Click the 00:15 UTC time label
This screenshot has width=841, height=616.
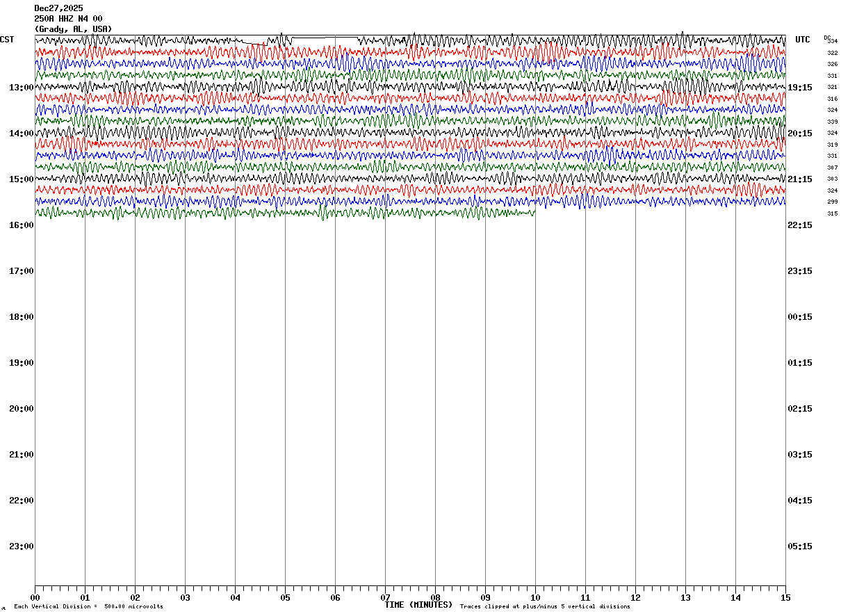800,317
